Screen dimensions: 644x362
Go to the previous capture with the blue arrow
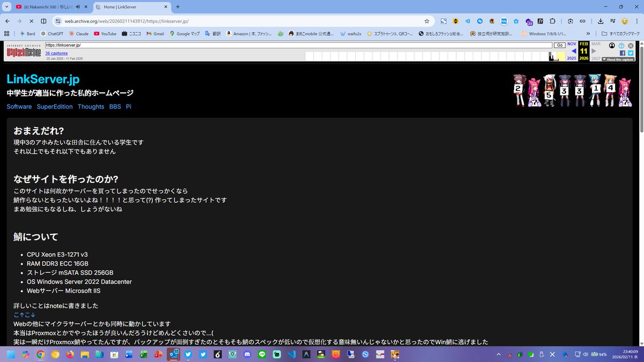click(574, 51)
